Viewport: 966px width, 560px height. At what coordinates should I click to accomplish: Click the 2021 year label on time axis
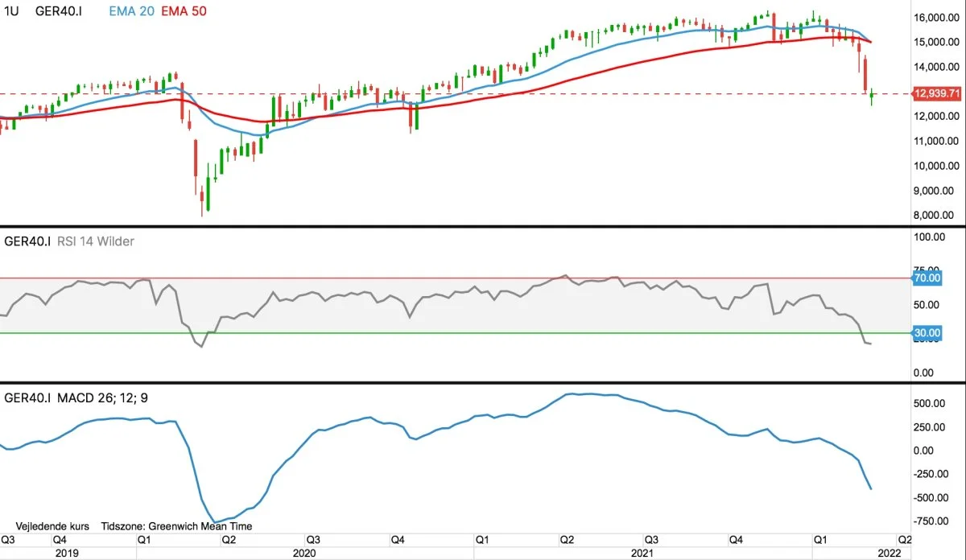click(x=641, y=554)
